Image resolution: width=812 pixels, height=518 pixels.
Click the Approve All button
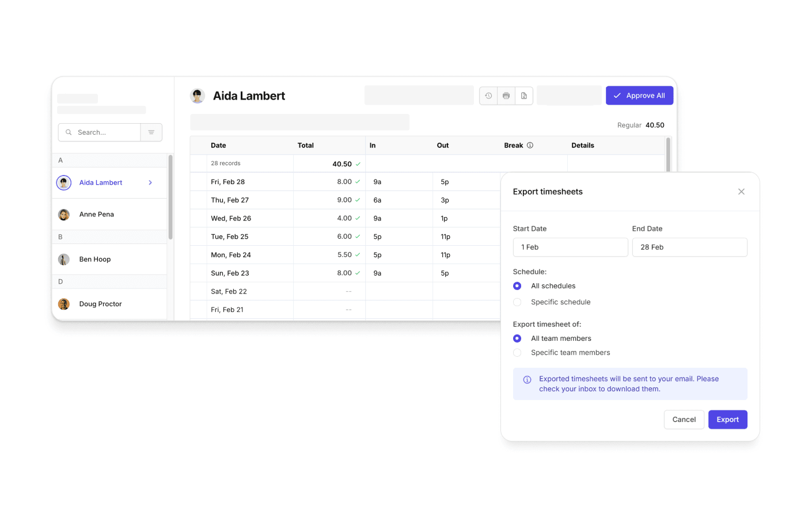[639, 96]
